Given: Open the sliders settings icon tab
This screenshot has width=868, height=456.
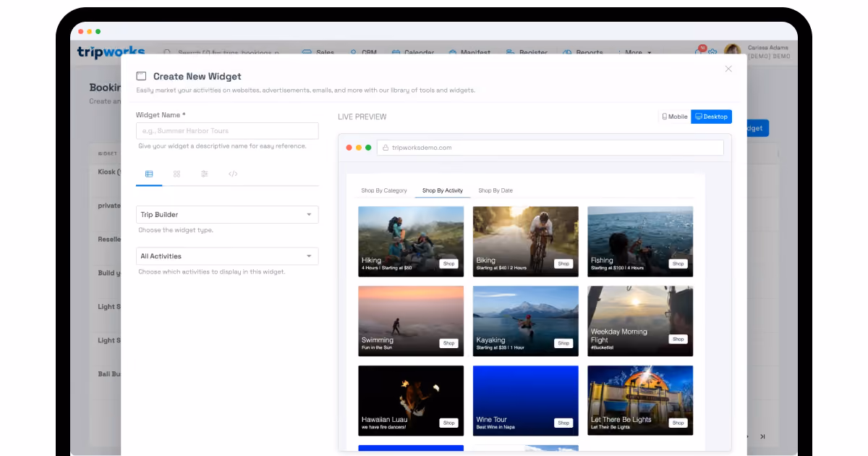Looking at the screenshot, I should (x=205, y=174).
